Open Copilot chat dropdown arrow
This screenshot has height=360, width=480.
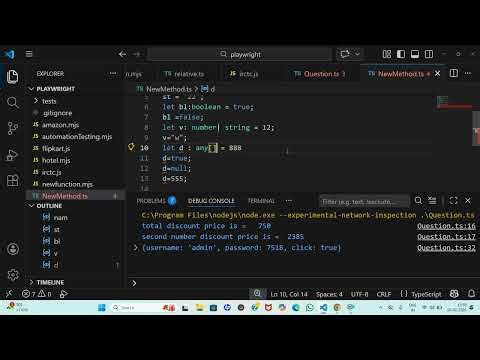(357, 54)
